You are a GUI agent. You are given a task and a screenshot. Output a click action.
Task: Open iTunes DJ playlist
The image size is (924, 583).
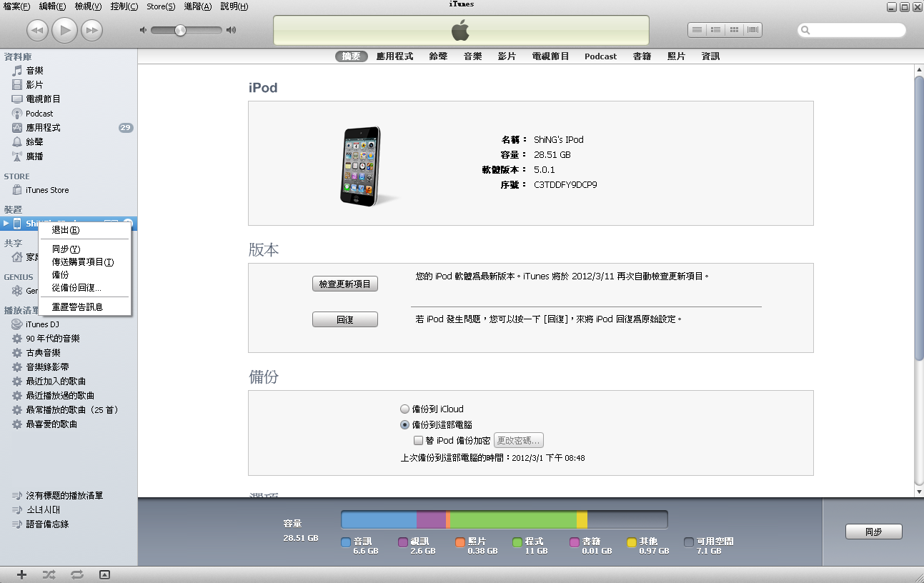pos(42,324)
